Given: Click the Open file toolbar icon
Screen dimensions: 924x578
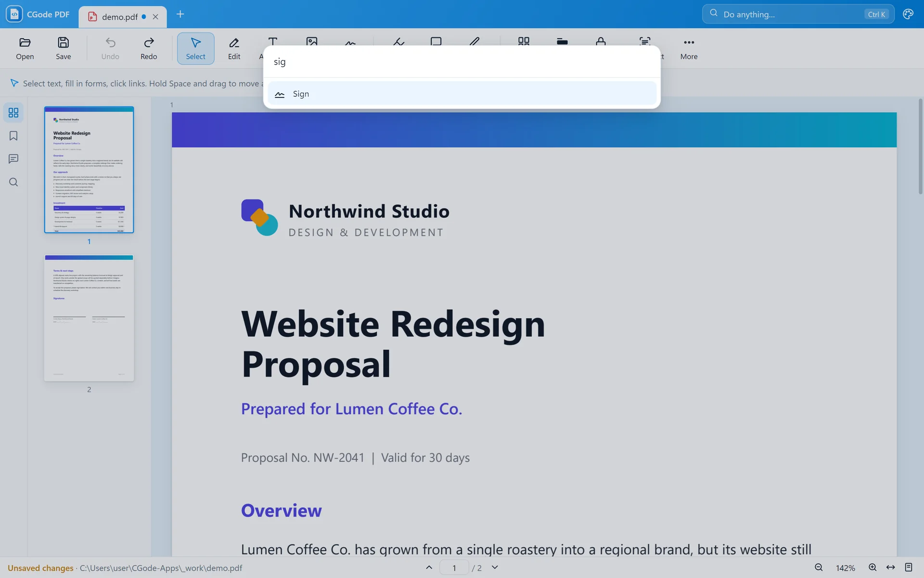Looking at the screenshot, I should [x=25, y=48].
